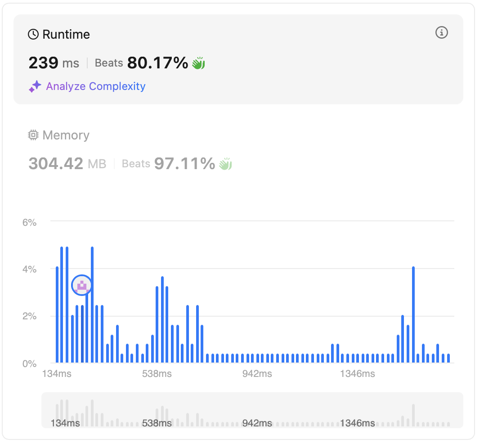Click the 538ms label on the main chart axis
Image resolution: width=484 pixels, height=448 pixels.
click(157, 374)
